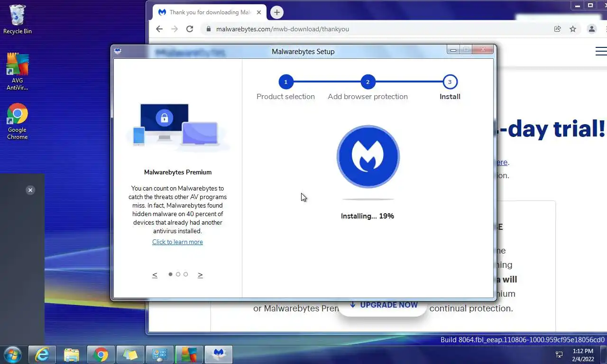The width and height of the screenshot is (607, 364).
Task: Open Sticky Notes from the taskbar
Action: coord(130,355)
